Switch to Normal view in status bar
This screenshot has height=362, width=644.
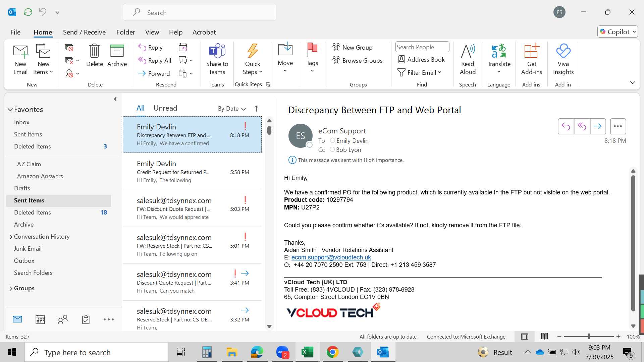(x=525, y=337)
